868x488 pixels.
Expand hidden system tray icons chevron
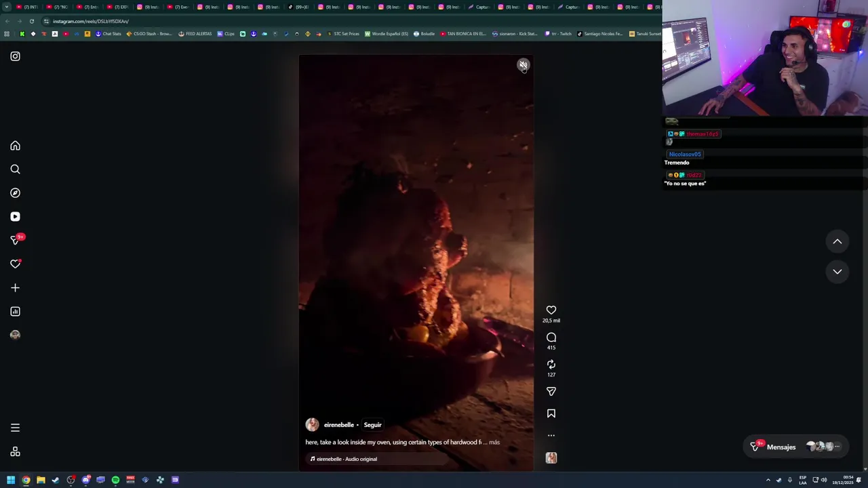click(x=768, y=480)
